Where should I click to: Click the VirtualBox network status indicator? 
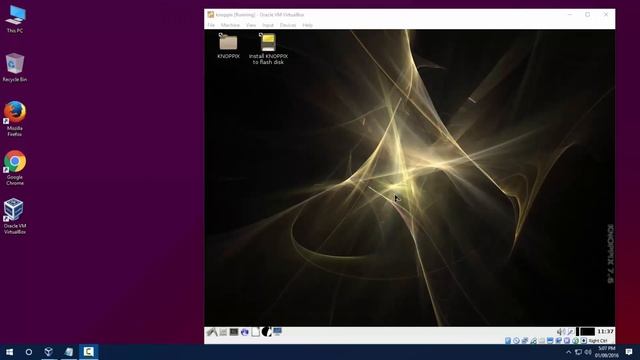coord(525,340)
